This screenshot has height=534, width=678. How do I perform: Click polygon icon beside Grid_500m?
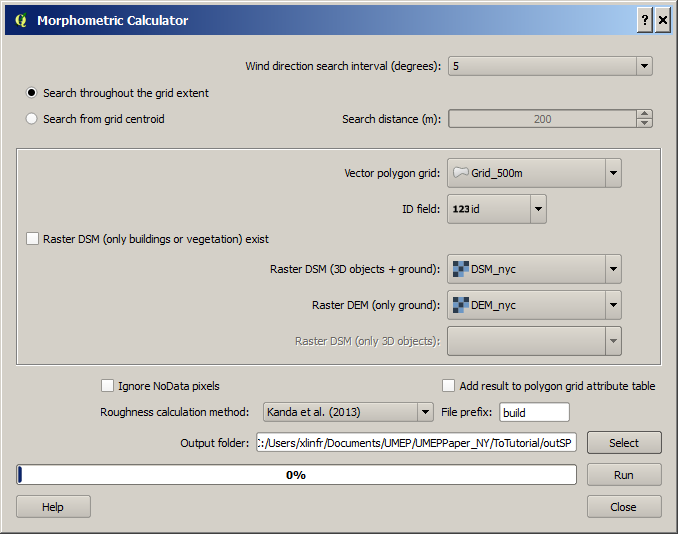point(461,173)
